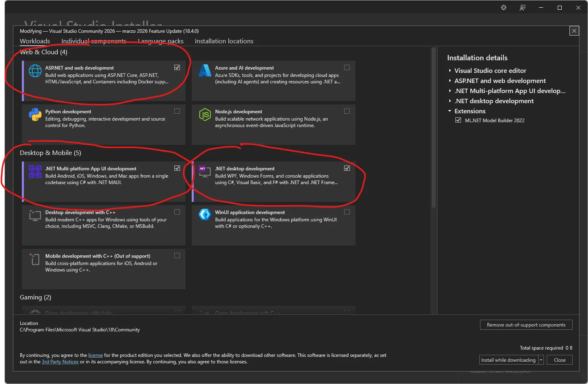
Task: Click the .NET MAUI workload icon
Action: tap(35, 172)
